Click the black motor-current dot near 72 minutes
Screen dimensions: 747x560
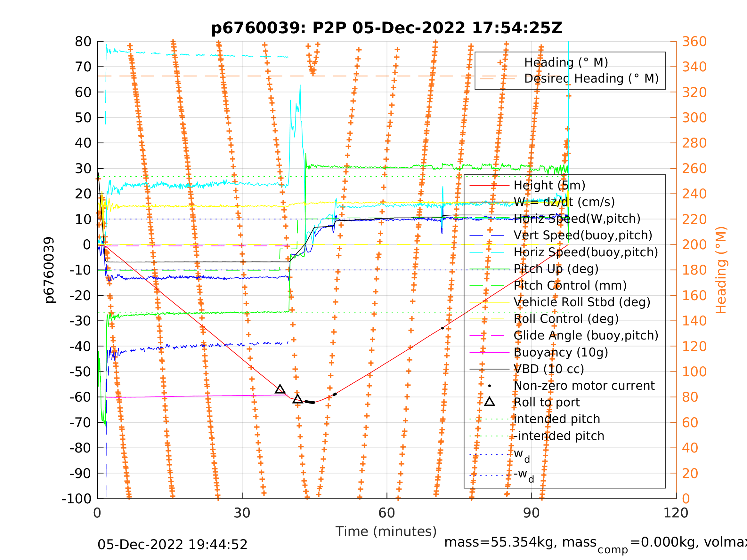coord(443,328)
